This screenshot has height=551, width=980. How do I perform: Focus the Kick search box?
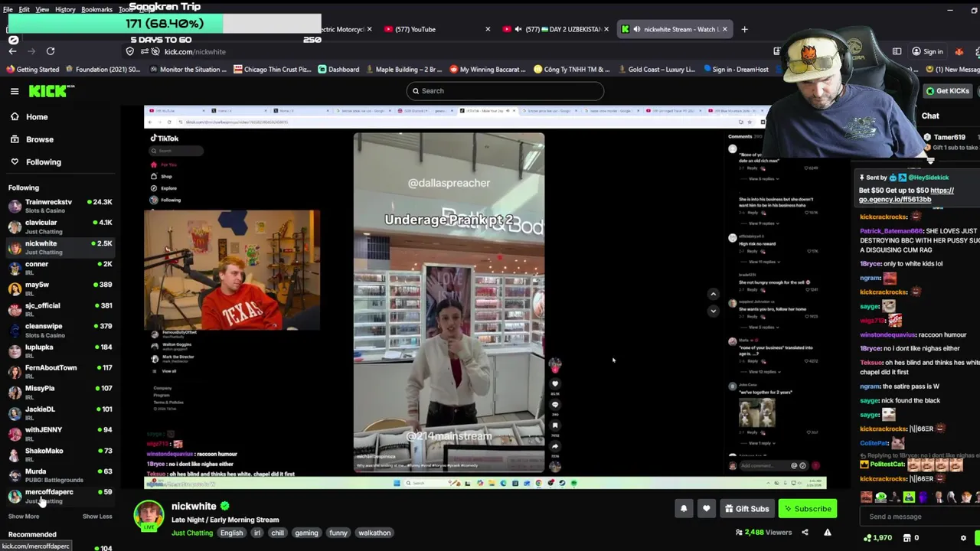click(x=505, y=91)
